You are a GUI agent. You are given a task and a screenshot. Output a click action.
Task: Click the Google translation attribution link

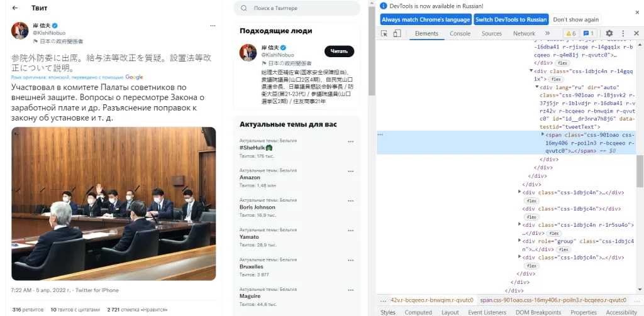134,77
